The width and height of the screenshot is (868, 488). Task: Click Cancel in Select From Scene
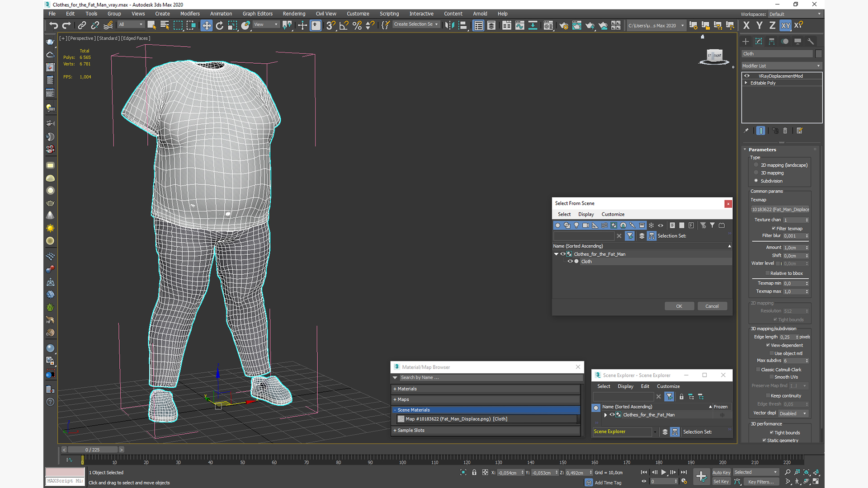coord(712,306)
